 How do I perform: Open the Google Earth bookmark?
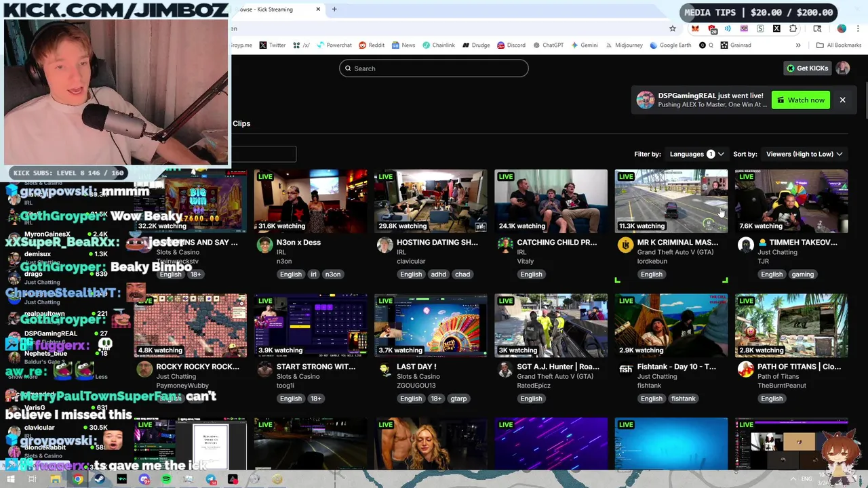point(670,45)
